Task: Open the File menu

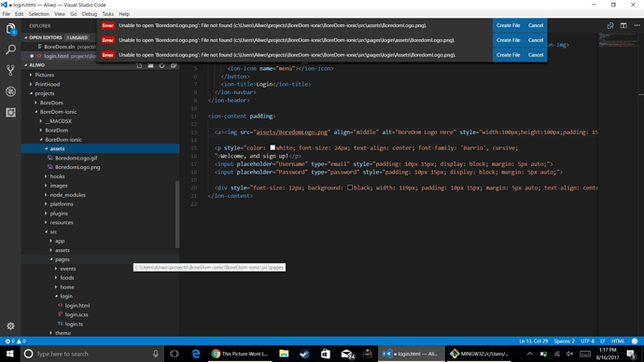Action: pyautogui.click(x=7, y=14)
